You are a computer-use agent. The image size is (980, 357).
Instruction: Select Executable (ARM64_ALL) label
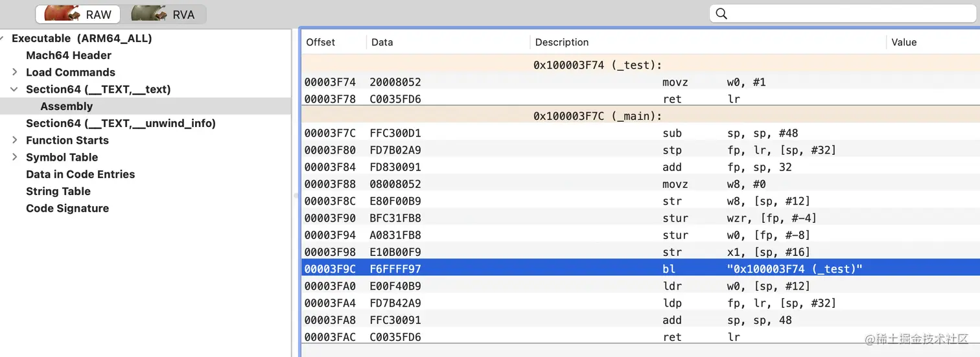pyautogui.click(x=82, y=38)
